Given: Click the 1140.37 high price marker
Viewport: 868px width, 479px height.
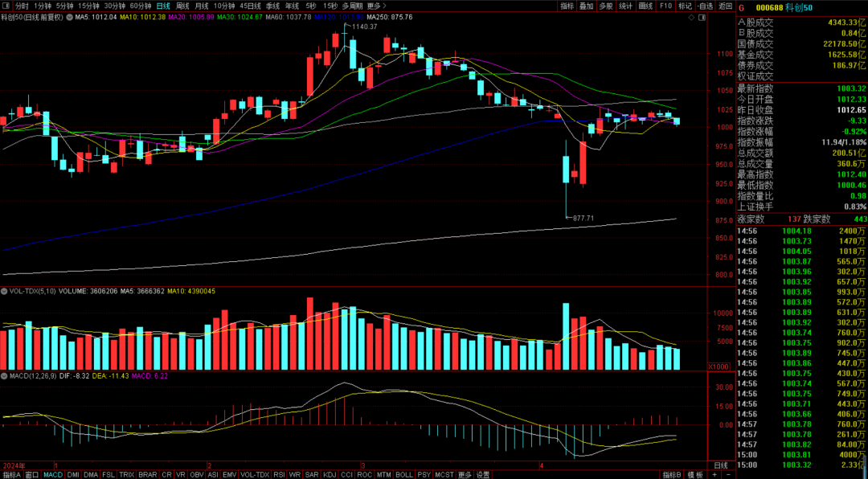Looking at the screenshot, I should point(363,27).
